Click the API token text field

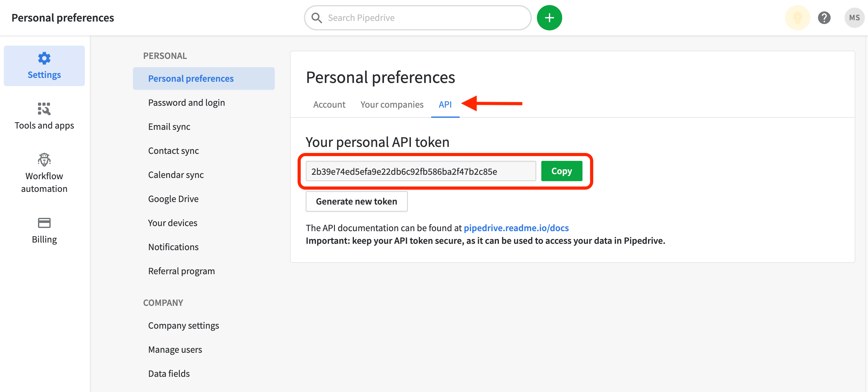[x=420, y=171]
